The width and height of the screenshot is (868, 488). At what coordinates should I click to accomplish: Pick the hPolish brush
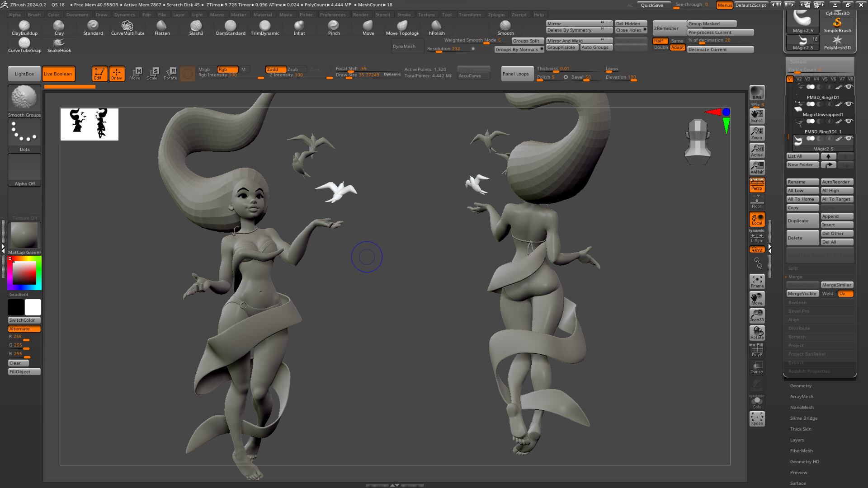[x=437, y=27]
